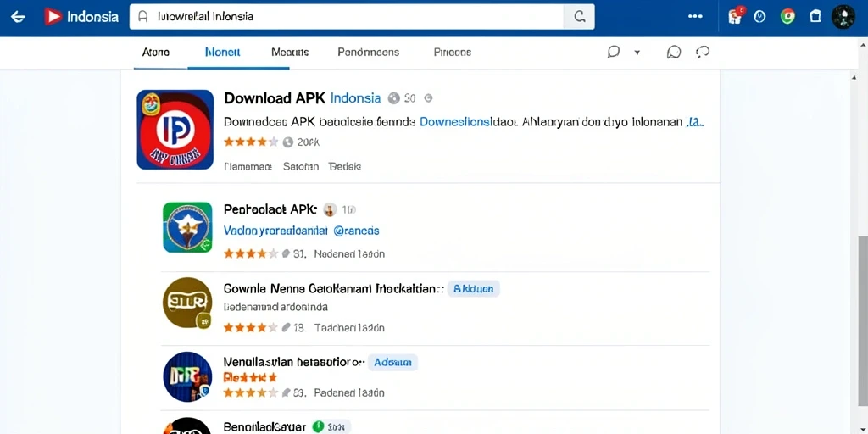Click the search field at the top
This screenshot has height=434, width=868.
(x=346, y=17)
